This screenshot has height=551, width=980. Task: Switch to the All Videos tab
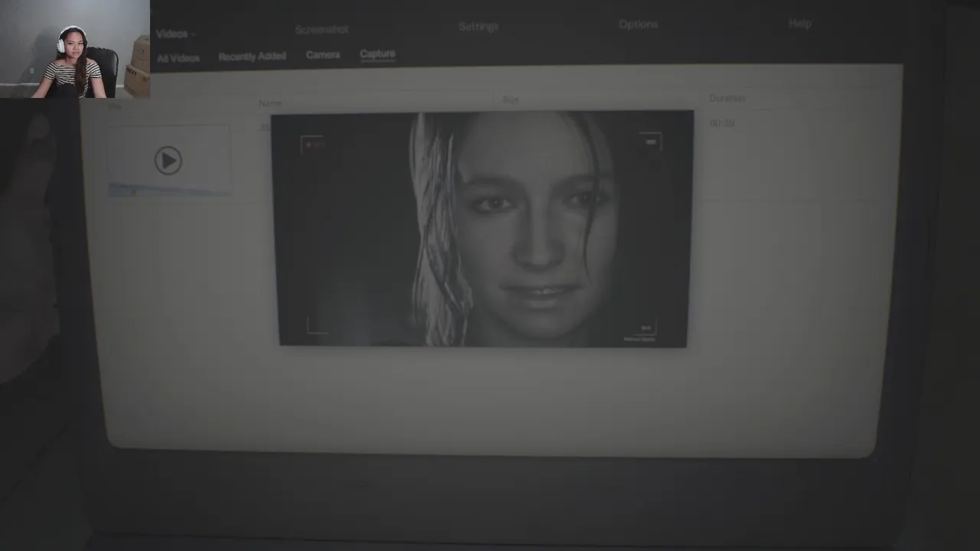pyautogui.click(x=178, y=58)
